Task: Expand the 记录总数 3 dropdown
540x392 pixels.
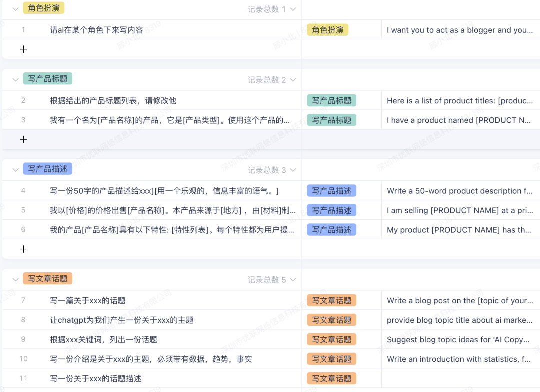Action: click(x=272, y=170)
